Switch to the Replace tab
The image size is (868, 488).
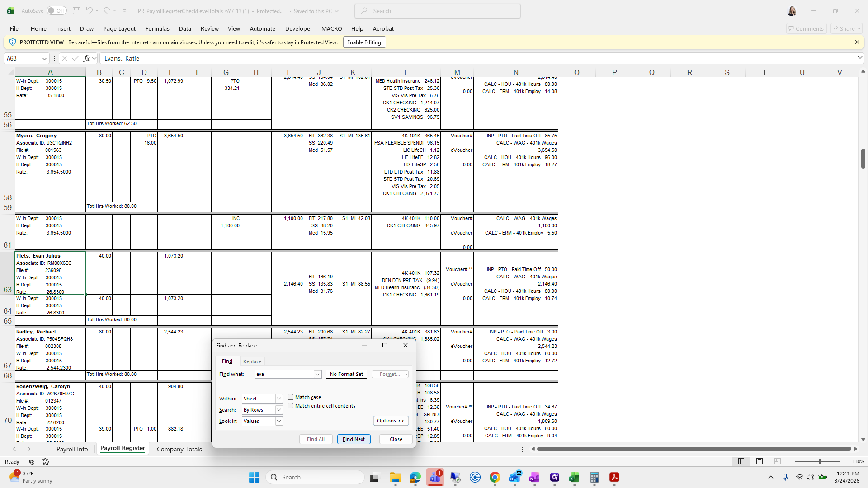[x=252, y=361]
